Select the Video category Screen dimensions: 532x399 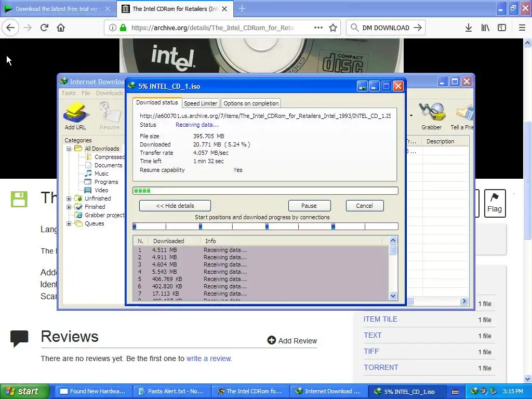(96, 190)
